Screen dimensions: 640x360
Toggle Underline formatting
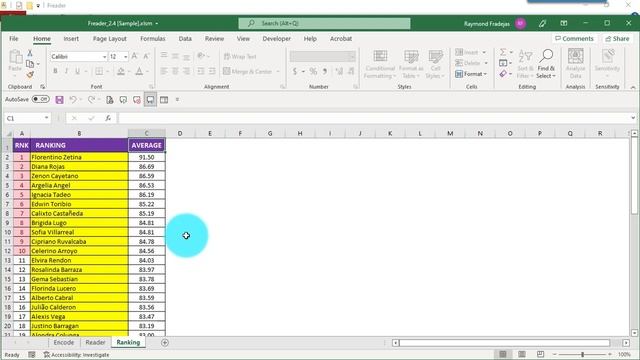click(x=78, y=71)
